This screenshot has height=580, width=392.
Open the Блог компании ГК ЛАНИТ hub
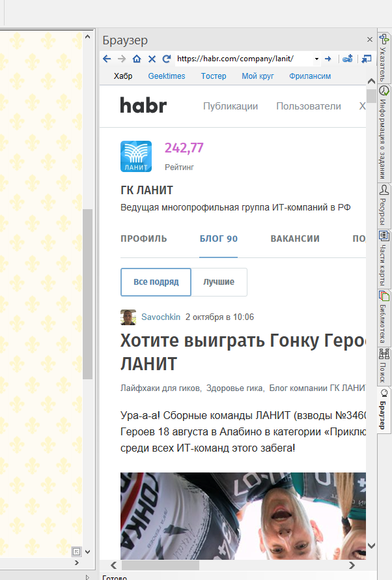click(317, 388)
